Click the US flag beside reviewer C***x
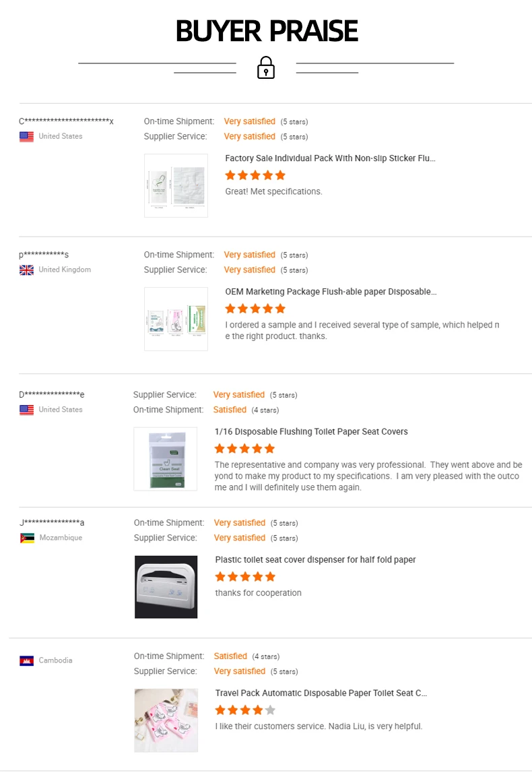Viewport: 532px width, 777px height. pos(26,137)
